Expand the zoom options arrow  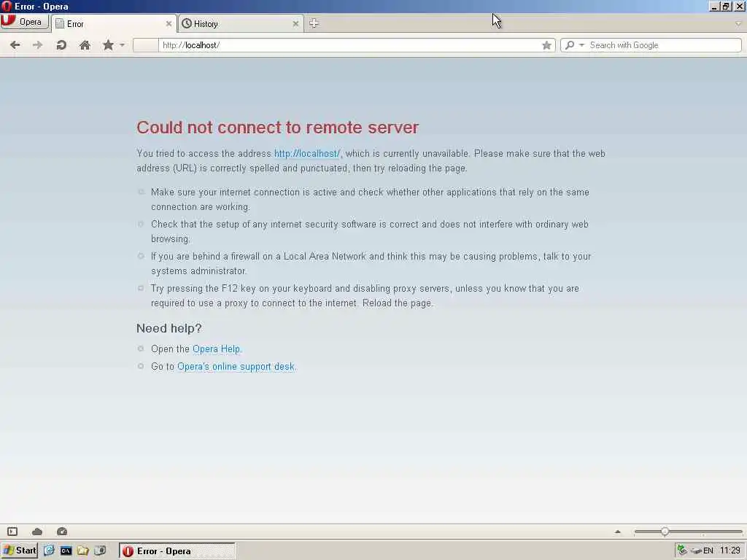click(618, 532)
